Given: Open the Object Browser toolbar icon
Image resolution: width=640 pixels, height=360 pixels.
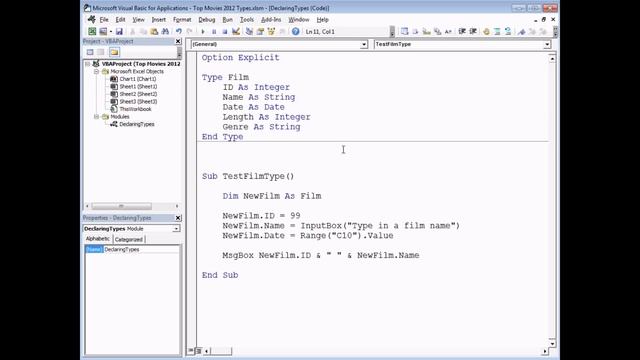Looking at the screenshot, I should click(271, 31).
